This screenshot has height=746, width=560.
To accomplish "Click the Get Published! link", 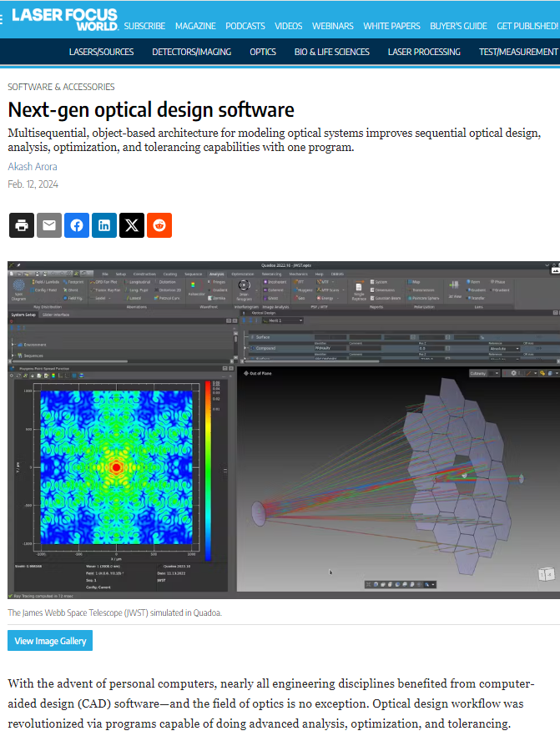I will 527,26.
